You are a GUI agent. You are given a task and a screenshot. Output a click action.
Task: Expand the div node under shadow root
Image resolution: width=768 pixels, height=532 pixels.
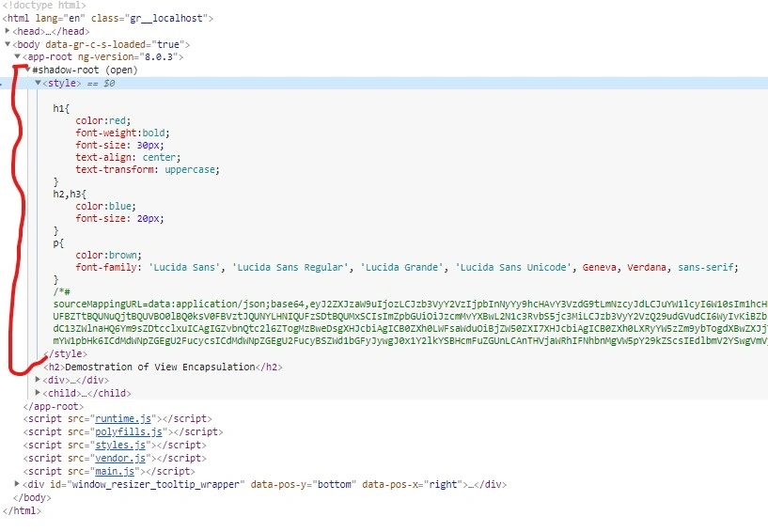coord(38,379)
